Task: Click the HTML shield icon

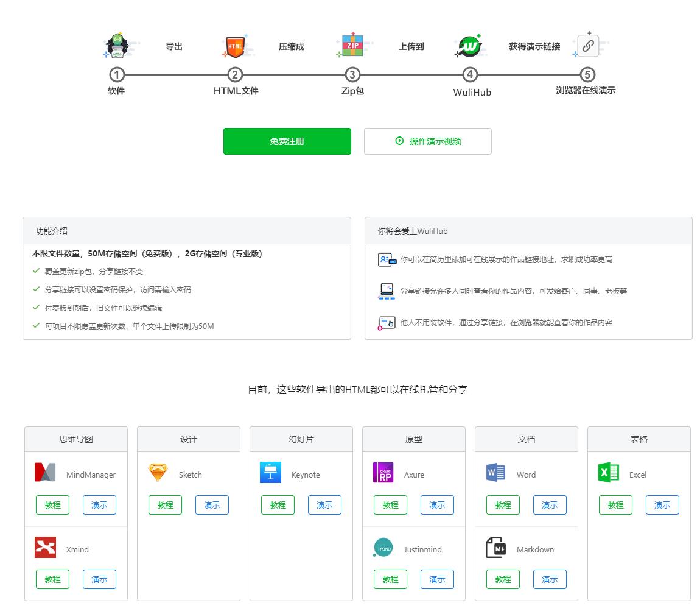Action: point(236,47)
